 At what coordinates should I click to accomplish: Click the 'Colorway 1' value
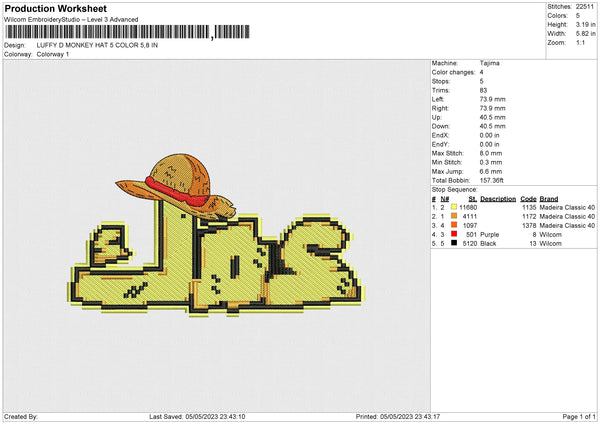tap(53, 54)
